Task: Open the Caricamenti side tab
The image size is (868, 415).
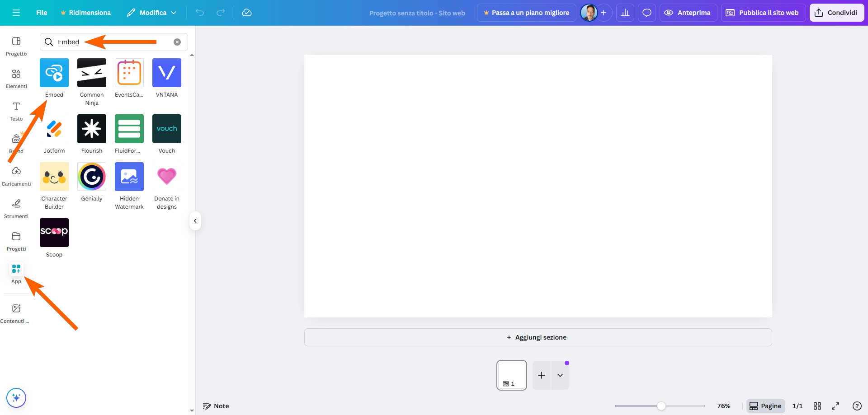Action: pos(16,177)
